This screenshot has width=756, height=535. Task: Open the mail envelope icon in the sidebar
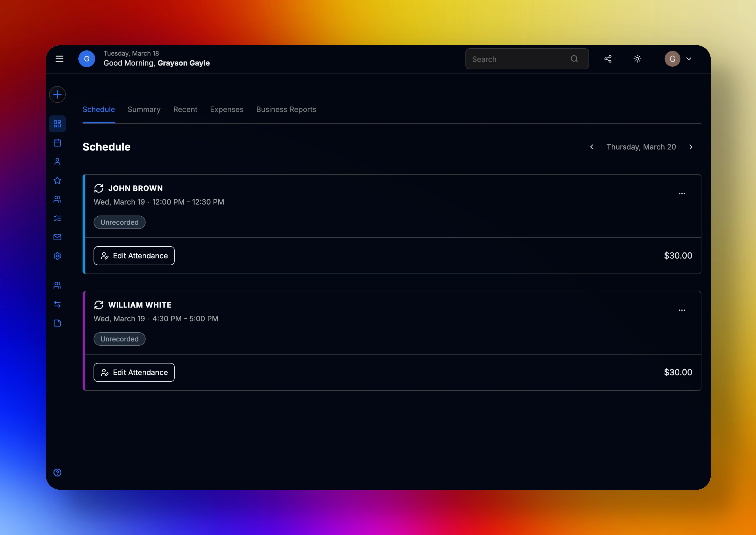coord(57,237)
